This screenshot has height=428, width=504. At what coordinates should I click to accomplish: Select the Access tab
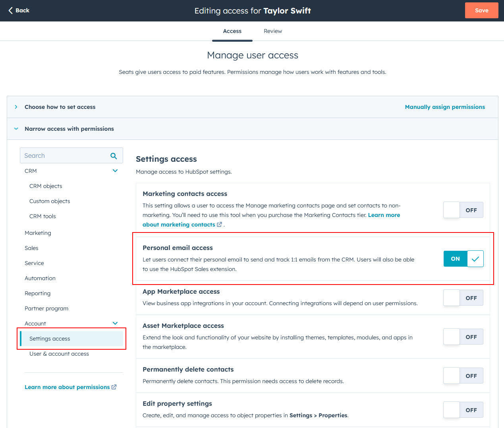pyautogui.click(x=232, y=31)
